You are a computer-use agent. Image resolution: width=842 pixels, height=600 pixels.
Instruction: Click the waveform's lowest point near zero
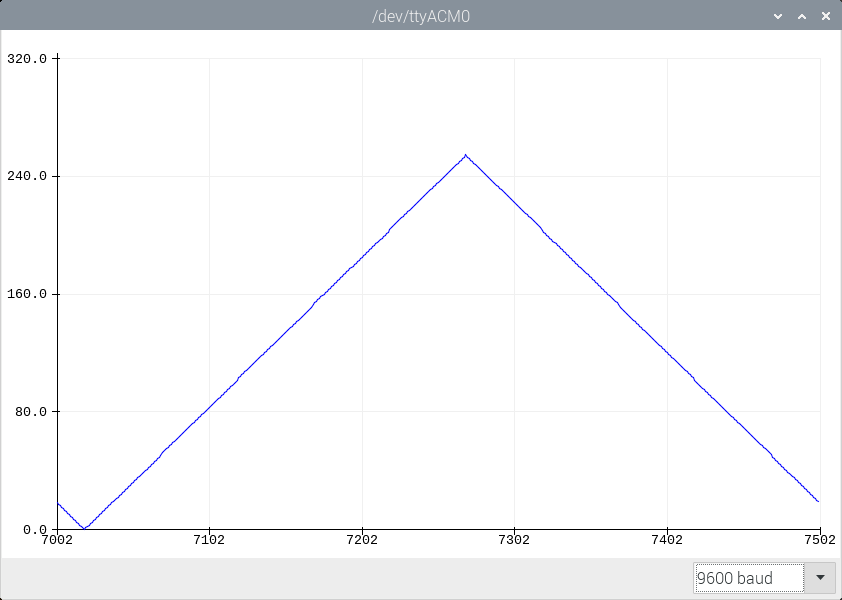click(84, 529)
